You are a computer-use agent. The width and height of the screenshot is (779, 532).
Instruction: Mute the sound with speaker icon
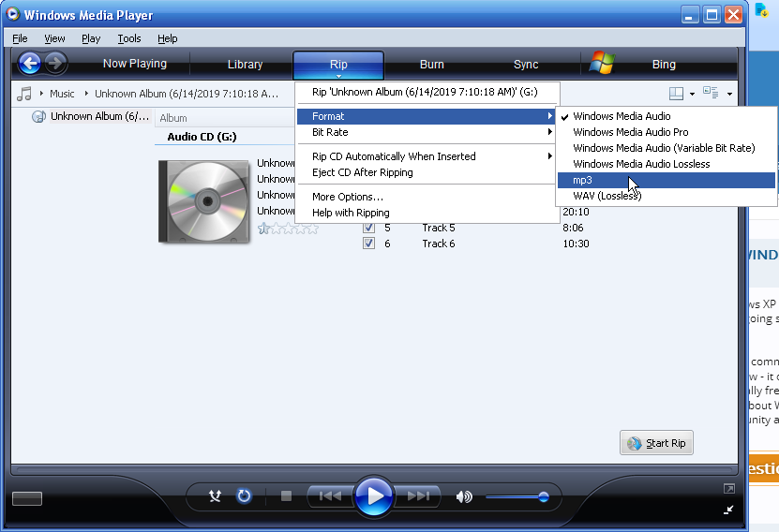tap(464, 496)
